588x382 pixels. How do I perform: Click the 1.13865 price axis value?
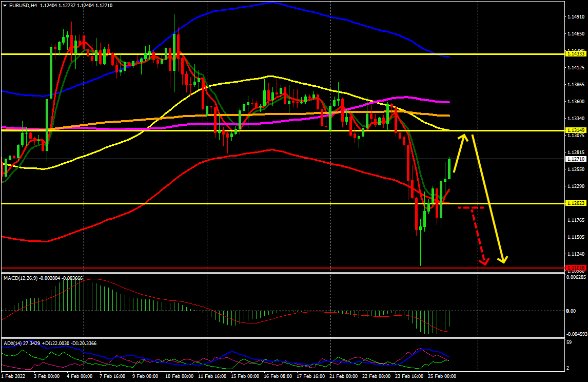pyautogui.click(x=576, y=84)
